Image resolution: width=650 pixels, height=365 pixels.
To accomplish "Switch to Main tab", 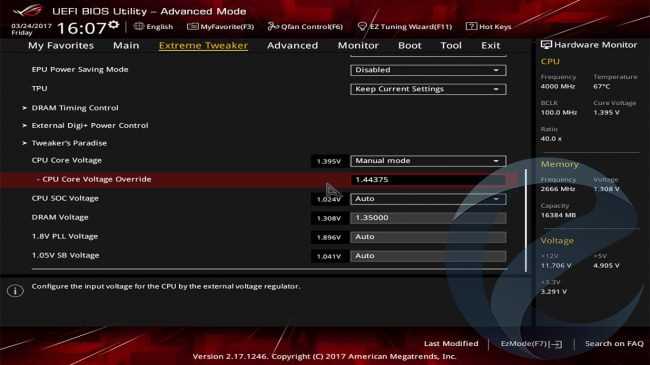I will pyautogui.click(x=126, y=45).
